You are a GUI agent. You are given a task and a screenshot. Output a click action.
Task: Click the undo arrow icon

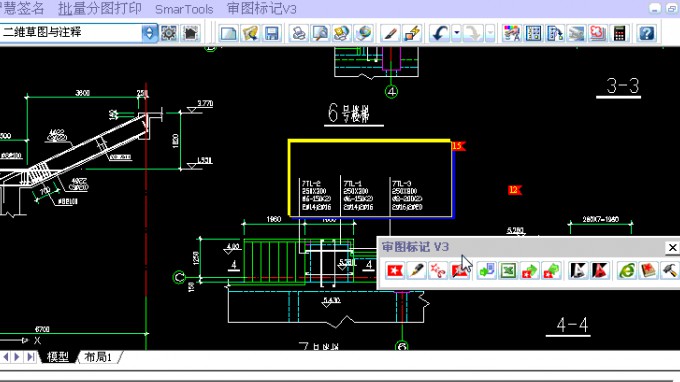pyautogui.click(x=439, y=33)
